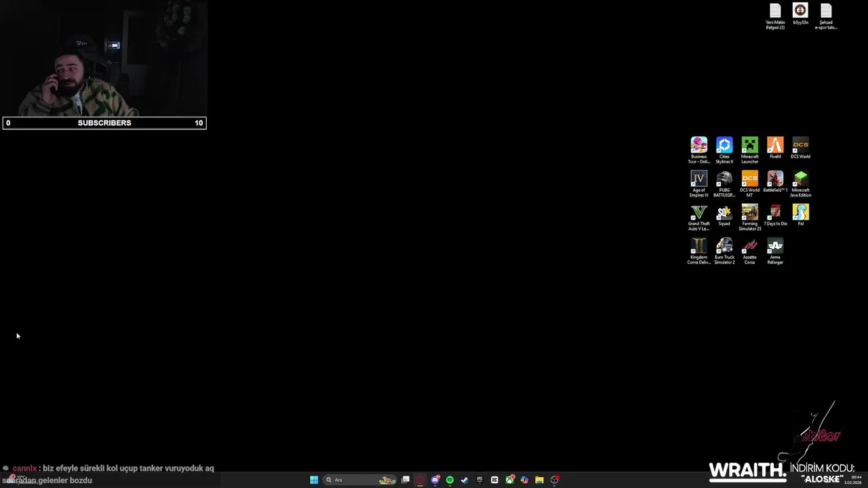
Task: Launch Minecraft Java Edition shortcut
Action: tap(800, 184)
